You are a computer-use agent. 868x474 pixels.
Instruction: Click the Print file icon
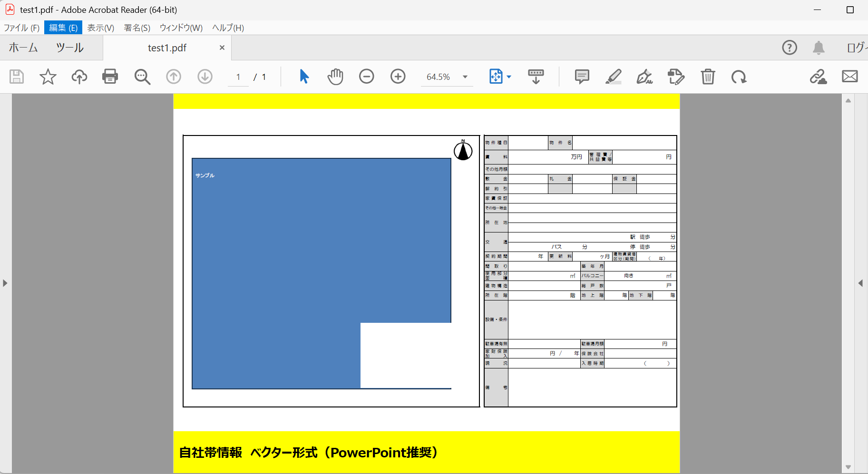pyautogui.click(x=110, y=77)
